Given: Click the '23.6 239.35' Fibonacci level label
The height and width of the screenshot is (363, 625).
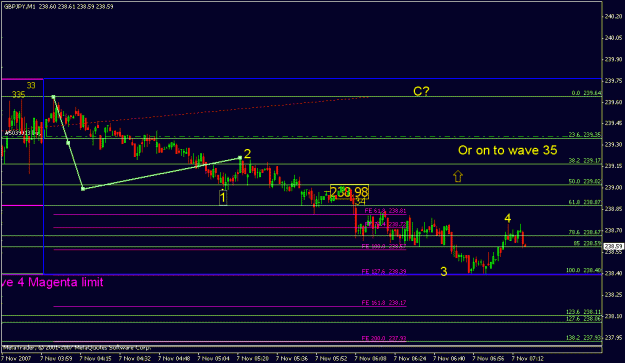Looking at the screenshot, I should point(585,135).
